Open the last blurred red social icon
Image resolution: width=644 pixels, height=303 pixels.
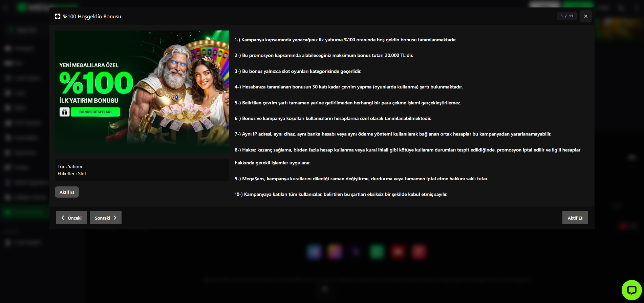pyautogui.click(x=419, y=252)
